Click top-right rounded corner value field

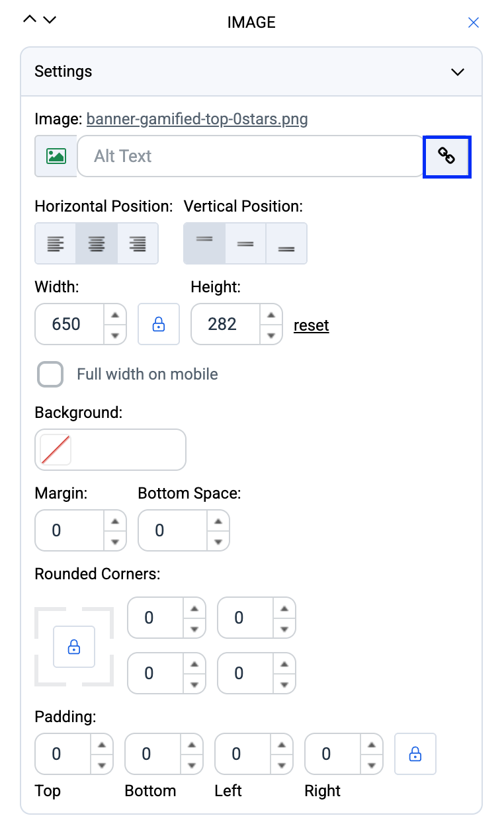pos(245,618)
